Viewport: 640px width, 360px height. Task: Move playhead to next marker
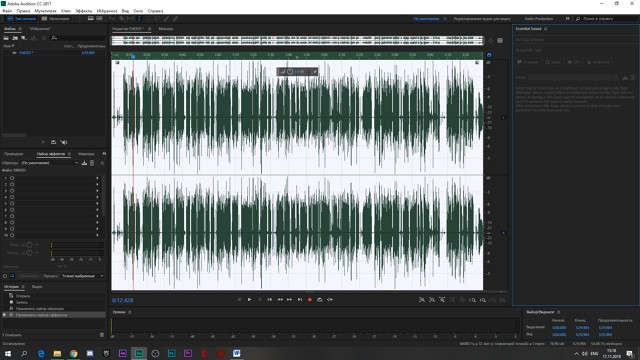point(300,300)
